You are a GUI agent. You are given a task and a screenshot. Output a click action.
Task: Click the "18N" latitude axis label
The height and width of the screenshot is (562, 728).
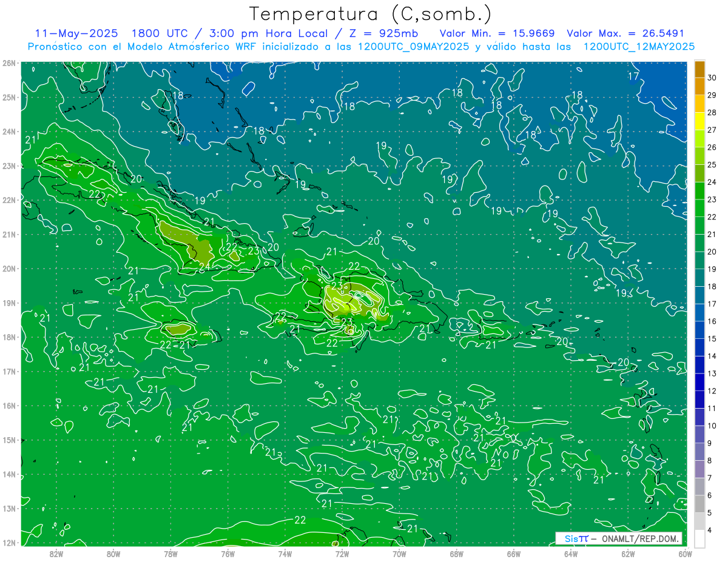tap(8, 337)
